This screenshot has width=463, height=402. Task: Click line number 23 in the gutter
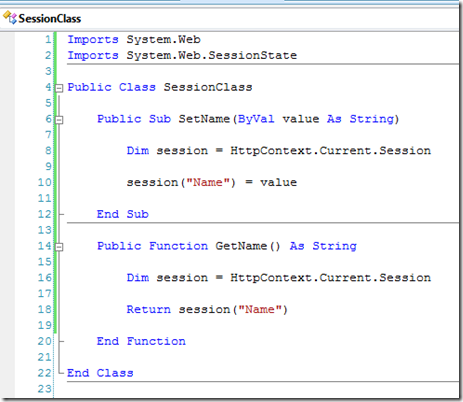[45, 389]
